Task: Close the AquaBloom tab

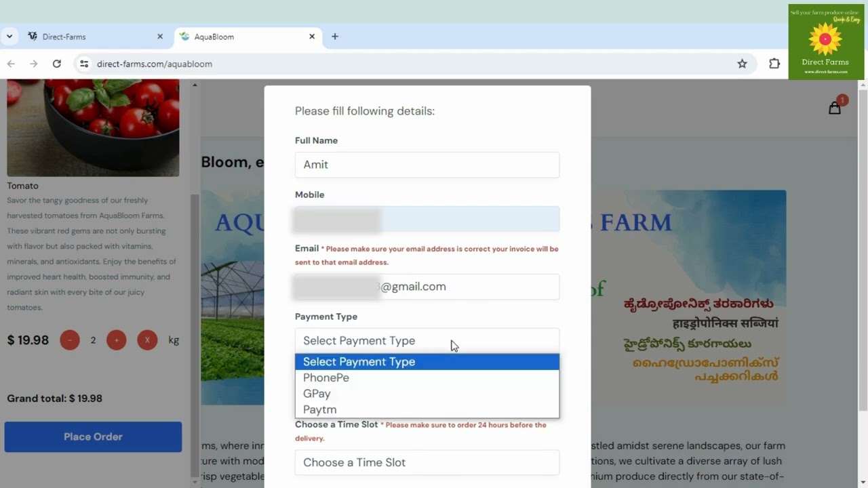Action: [312, 37]
